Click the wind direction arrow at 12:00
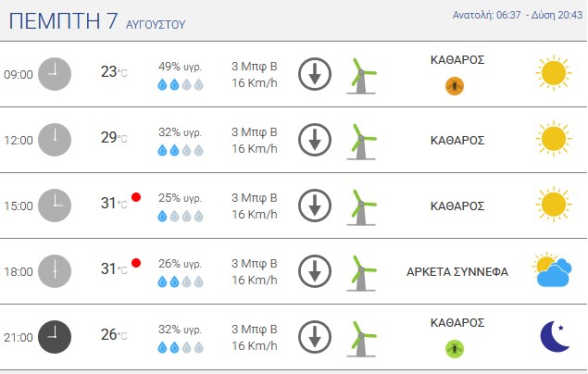The height and width of the screenshot is (374, 588). coord(315,140)
